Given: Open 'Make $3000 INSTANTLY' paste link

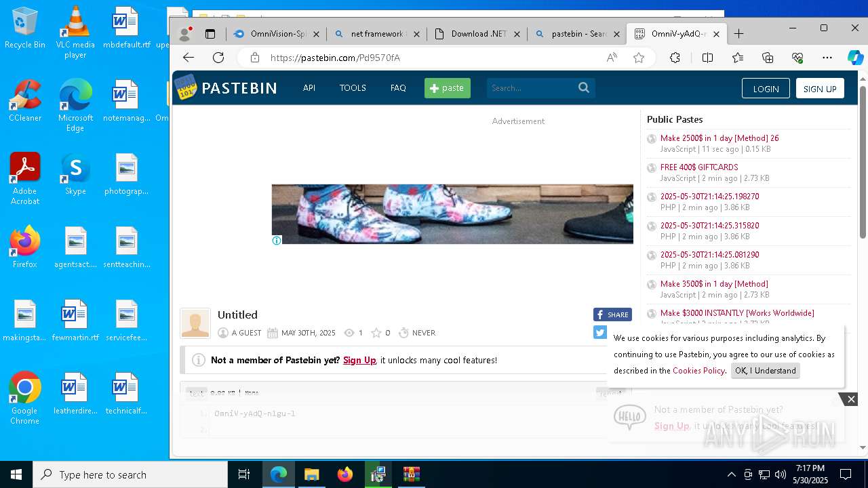Looking at the screenshot, I should [x=737, y=313].
